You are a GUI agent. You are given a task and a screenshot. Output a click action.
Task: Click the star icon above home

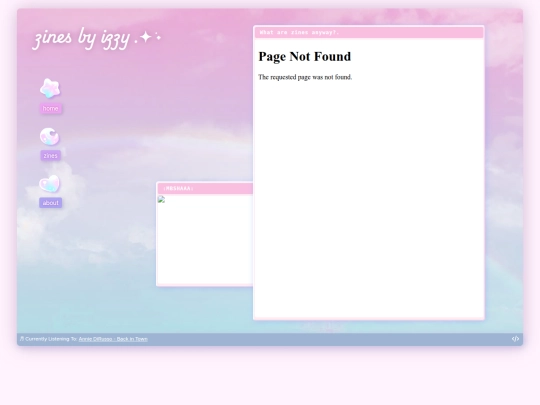click(50, 88)
